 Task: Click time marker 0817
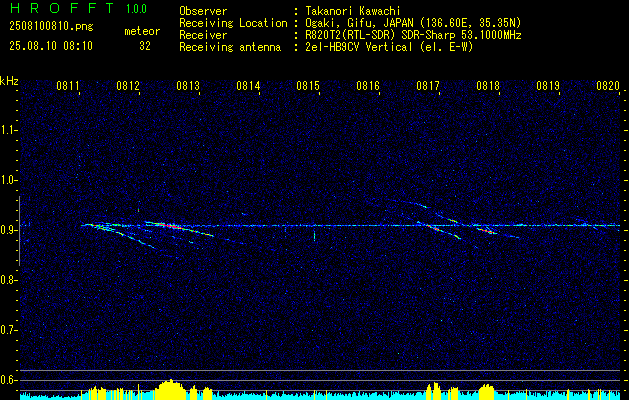coord(428,85)
